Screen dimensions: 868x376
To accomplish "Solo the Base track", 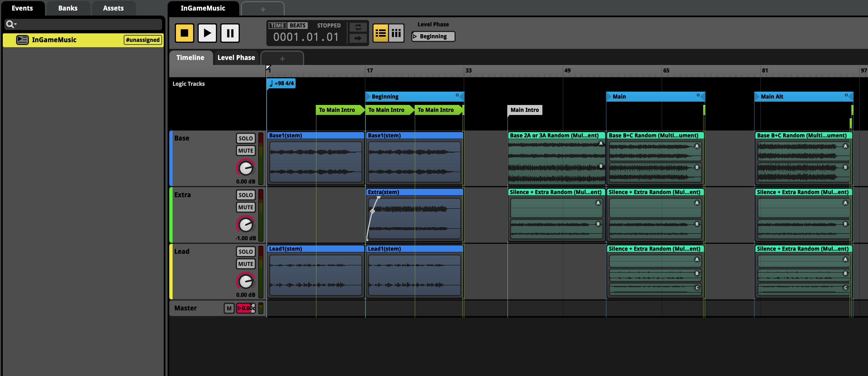I will (x=246, y=138).
